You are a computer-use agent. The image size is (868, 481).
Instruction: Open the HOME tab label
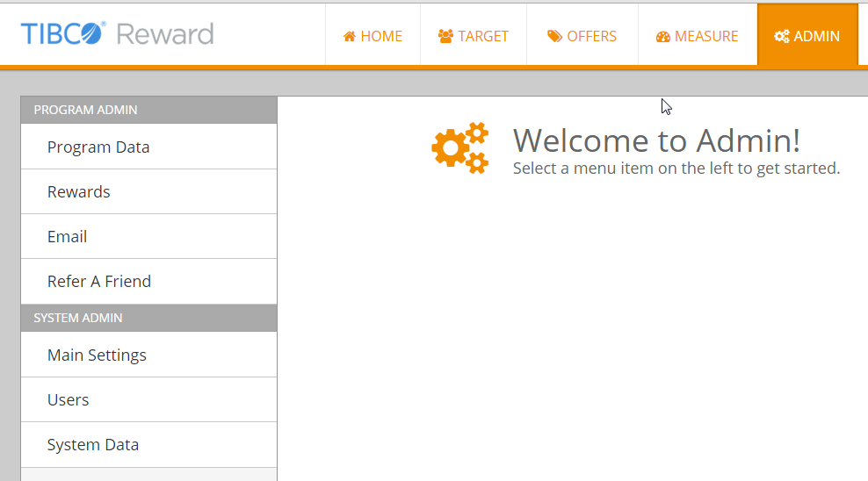(x=381, y=37)
